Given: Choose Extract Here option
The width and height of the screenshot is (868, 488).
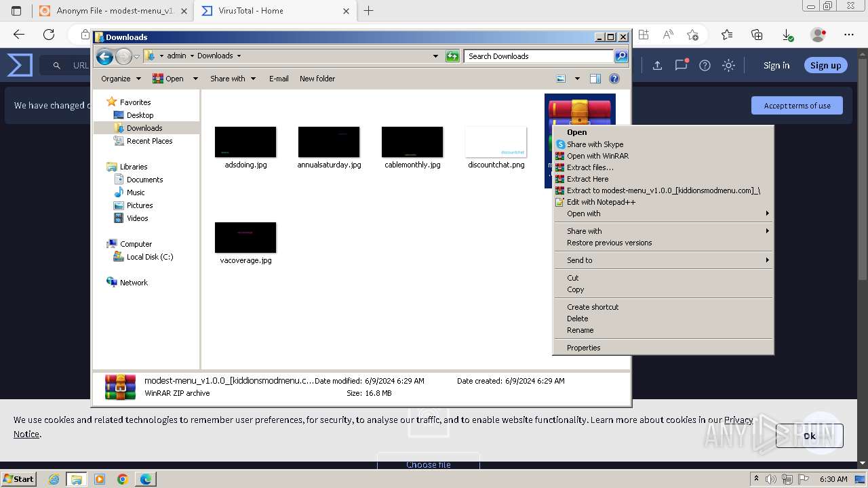Looking at the screenshot, I should (663, 179).
